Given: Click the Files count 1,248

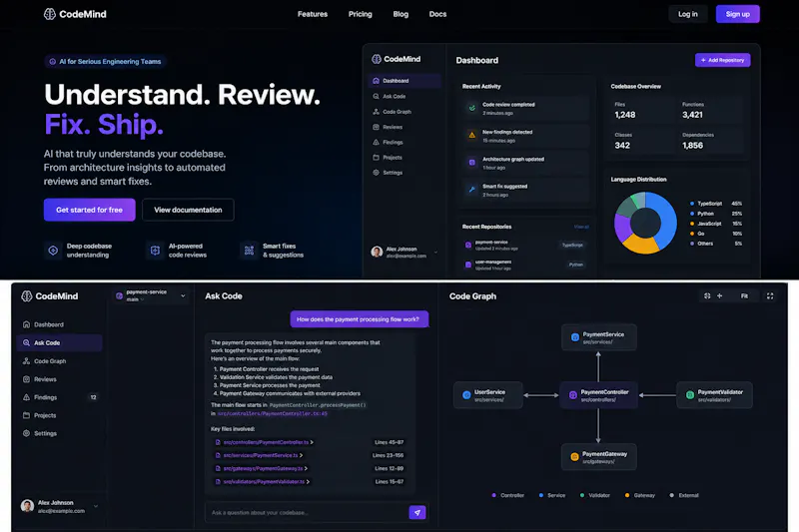Looking at the screenshot, I should click(625, 115).
